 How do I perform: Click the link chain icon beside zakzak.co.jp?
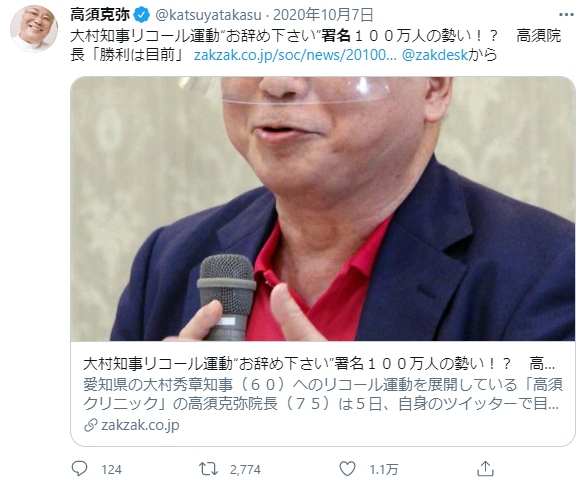90,425
